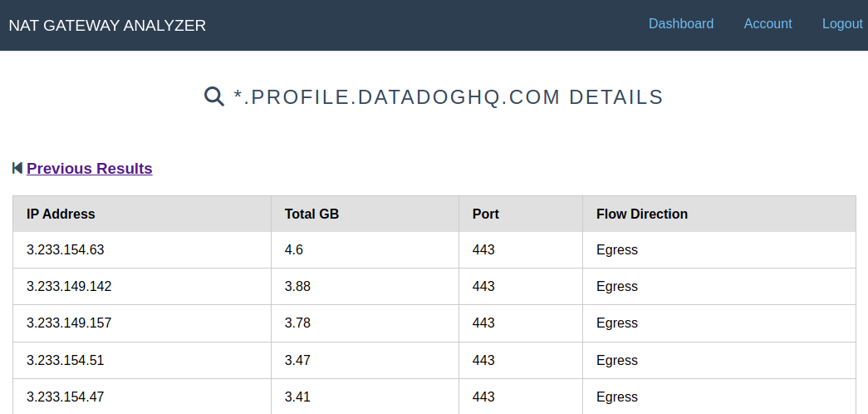Click Egress in the 3.233.154.47 row

tap(617, 397)
